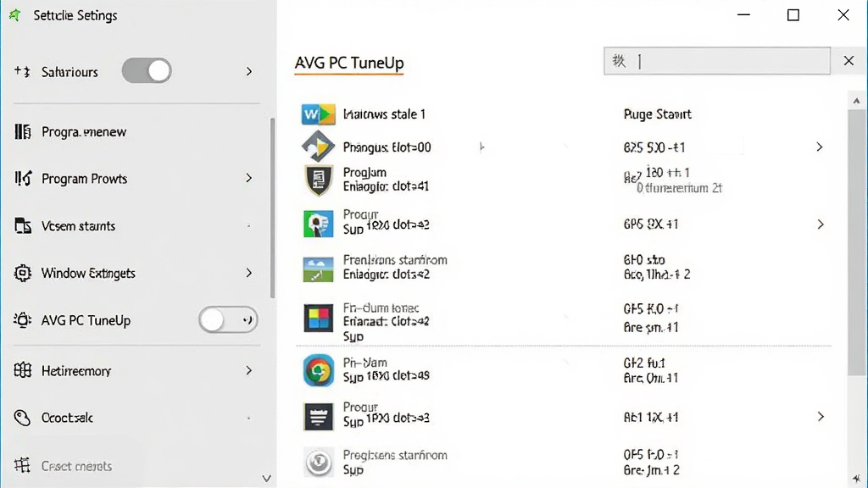Click the Program Prowts sidebar icon
This screenshot has height=488, width=868.
(x=23, y=178)
